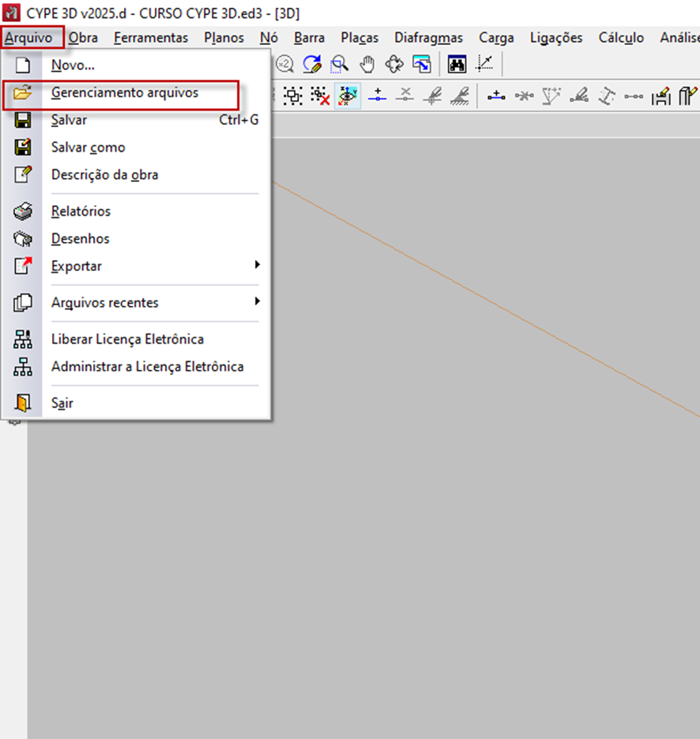700x739 pixels.
Task: Open the binoculars search tool
Action: [457, 64]
